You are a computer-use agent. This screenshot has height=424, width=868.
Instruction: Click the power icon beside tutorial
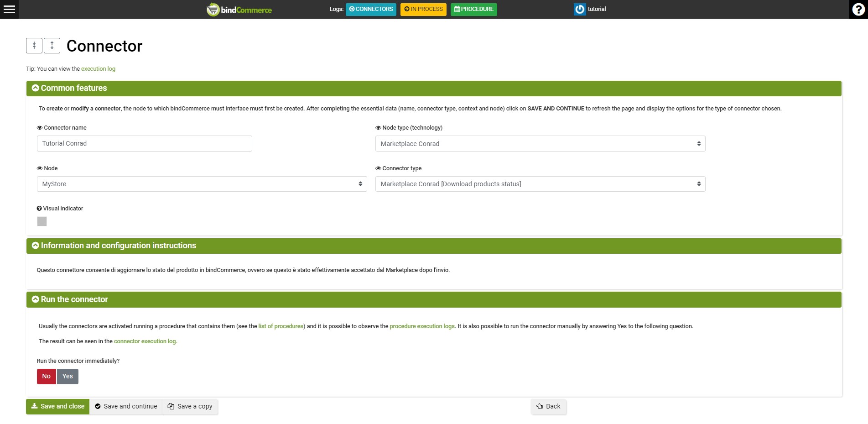click(579, 9)
